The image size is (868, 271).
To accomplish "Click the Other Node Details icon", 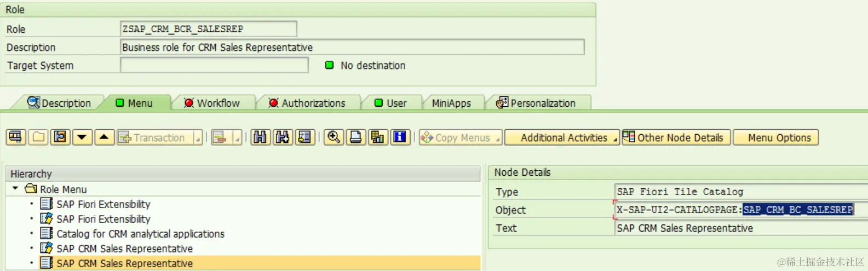I will coord(629,137).
